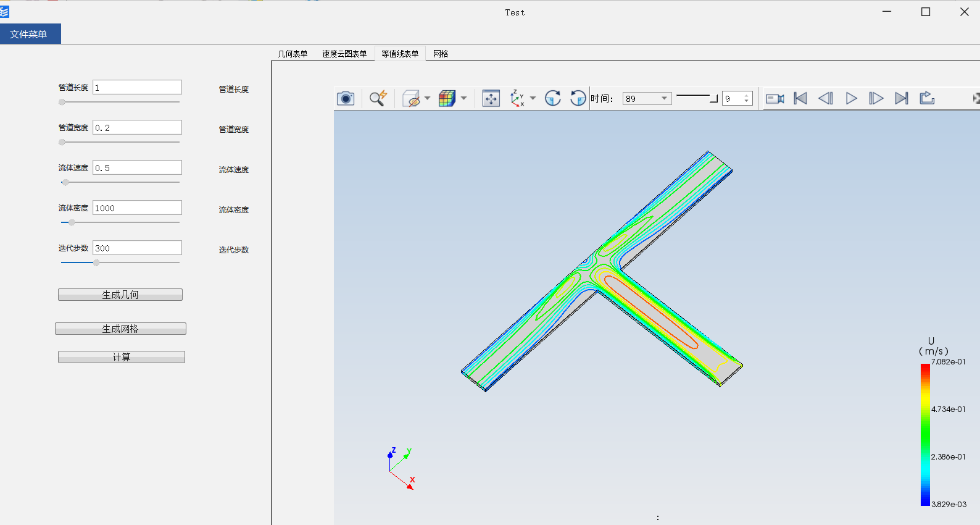Image resolution: width=980 pixels, height=525 pixels.
Task: Click the 流体密度 input field
Action: (x=137, y=208)
